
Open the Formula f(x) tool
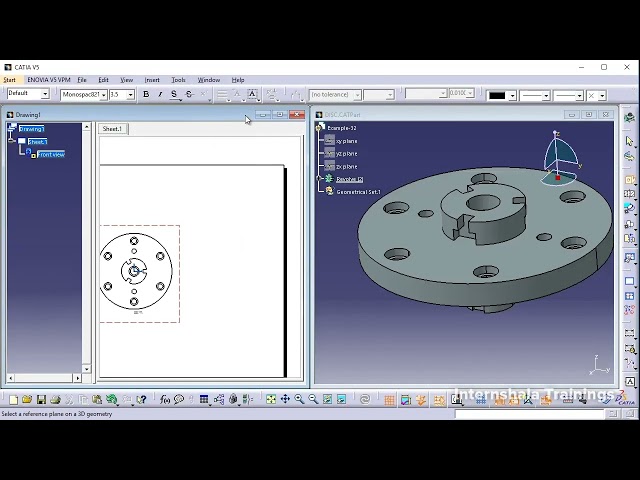coord(164,400)
